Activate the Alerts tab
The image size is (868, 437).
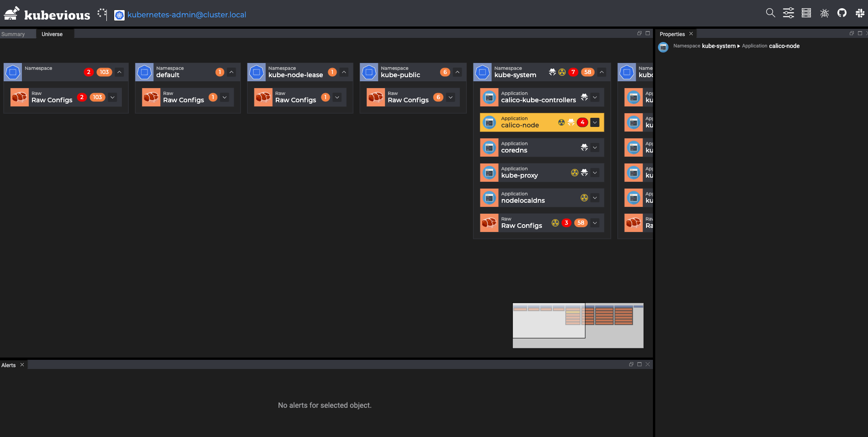click(8, 365)
